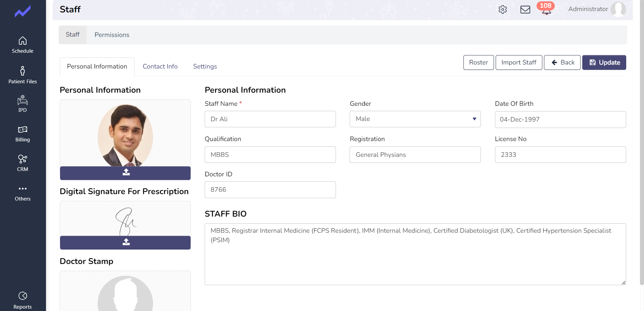Switch to the Staff top tab
Viewport: 644px width, 311px height.
point(72,35)
